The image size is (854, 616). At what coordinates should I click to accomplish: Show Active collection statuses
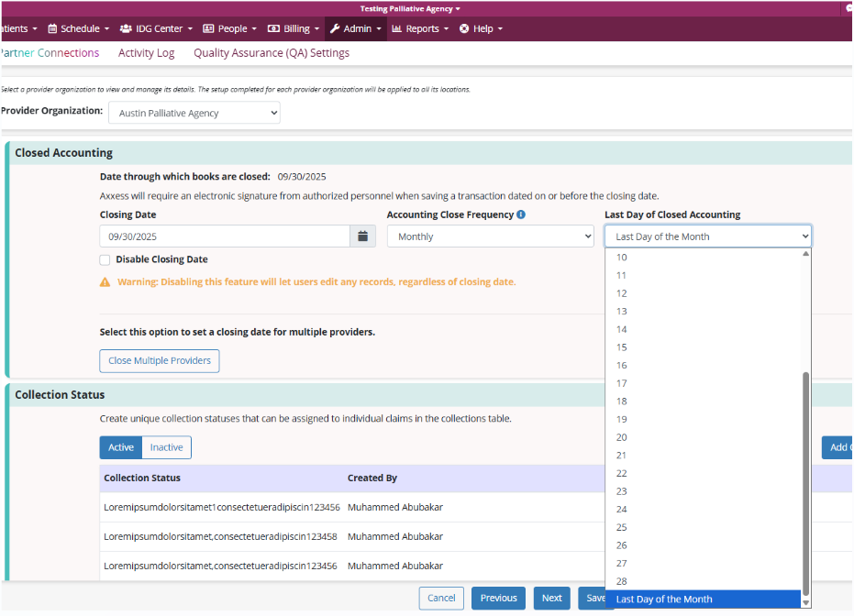coord(121,447)
